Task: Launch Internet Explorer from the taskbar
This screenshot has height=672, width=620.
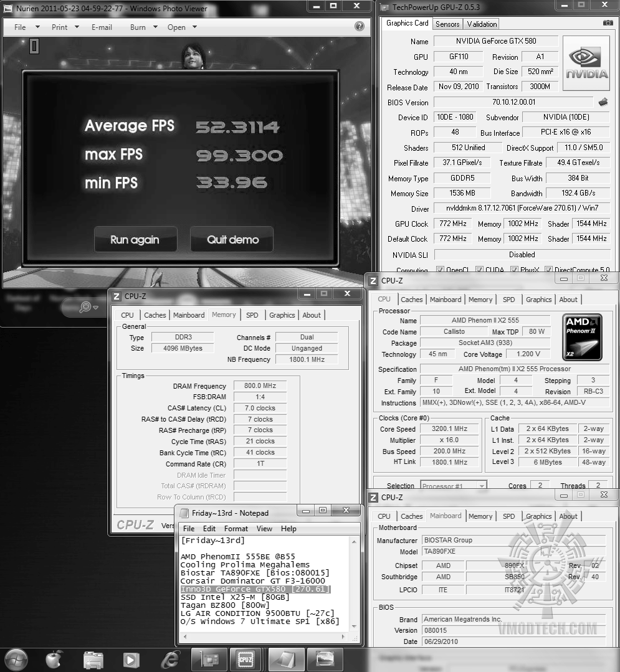Action: tap(169, 660)
